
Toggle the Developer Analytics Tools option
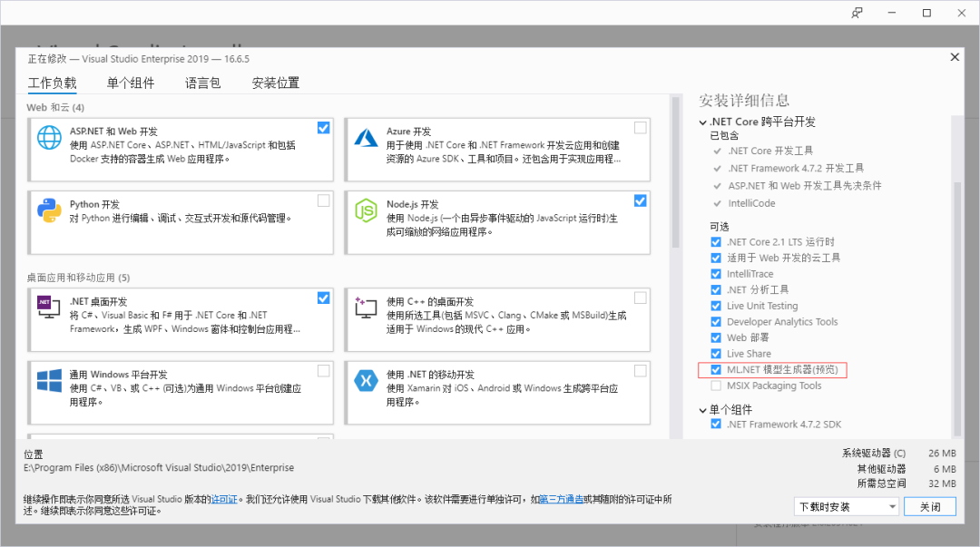click(716, 322)
